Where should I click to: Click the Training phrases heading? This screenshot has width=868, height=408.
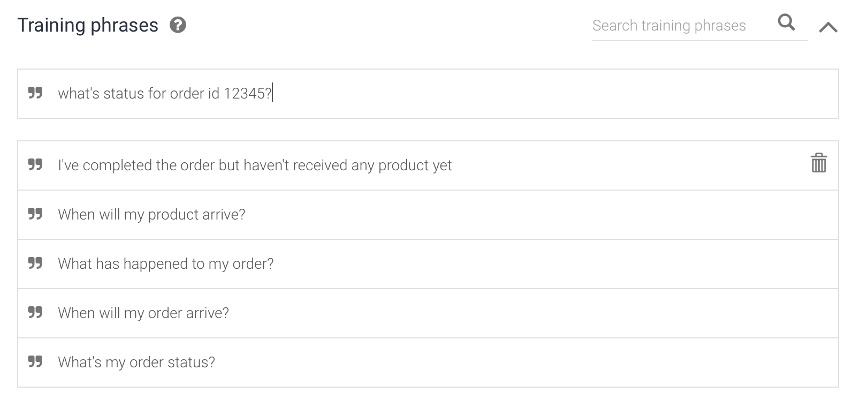(x=88, y=25)
